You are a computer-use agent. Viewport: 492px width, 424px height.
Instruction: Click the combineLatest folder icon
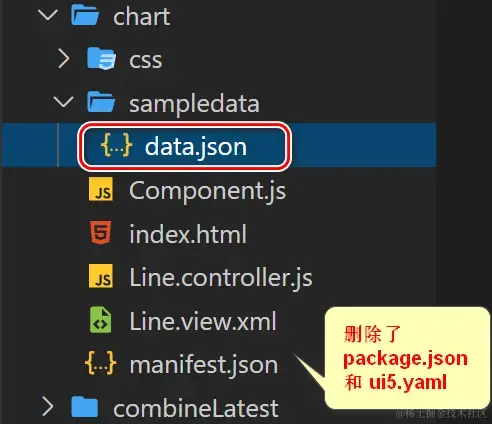[x=85, y=407]
